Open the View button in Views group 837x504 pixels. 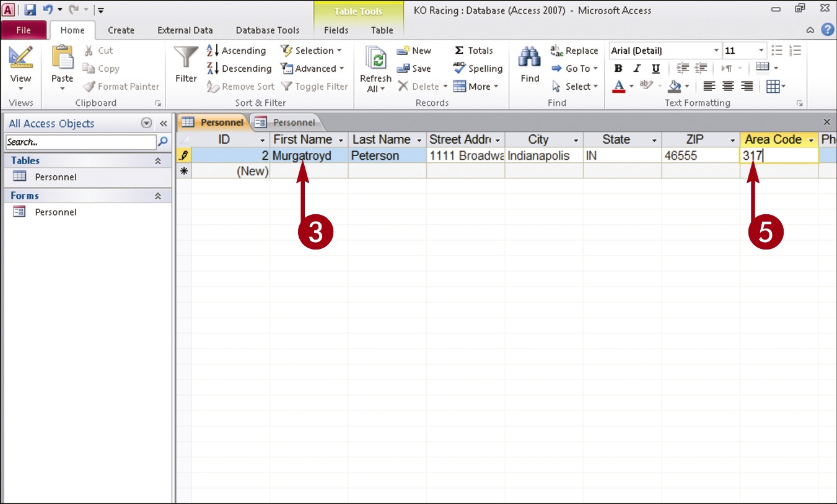click(20, 69)
